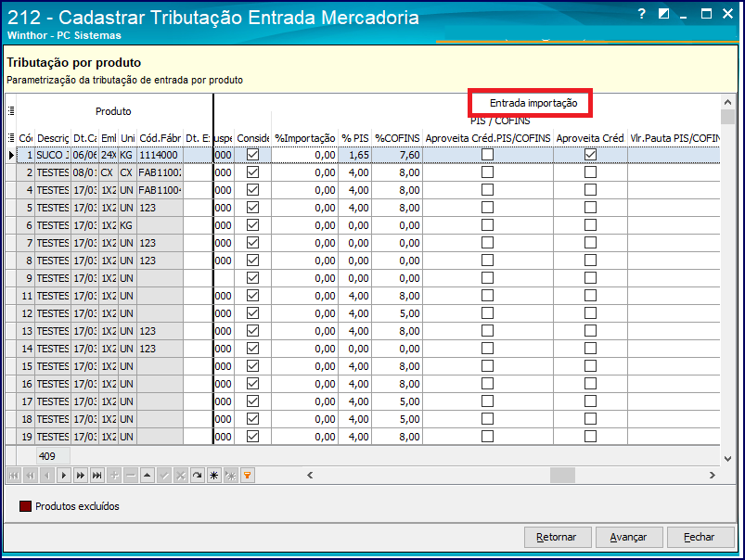
Task: Click the 409 record count footer
Action: [53, 456]
